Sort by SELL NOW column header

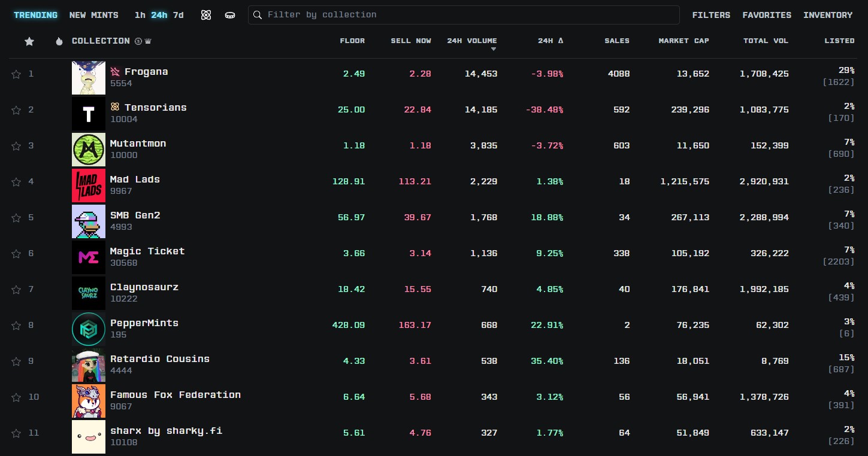[411, 41]
